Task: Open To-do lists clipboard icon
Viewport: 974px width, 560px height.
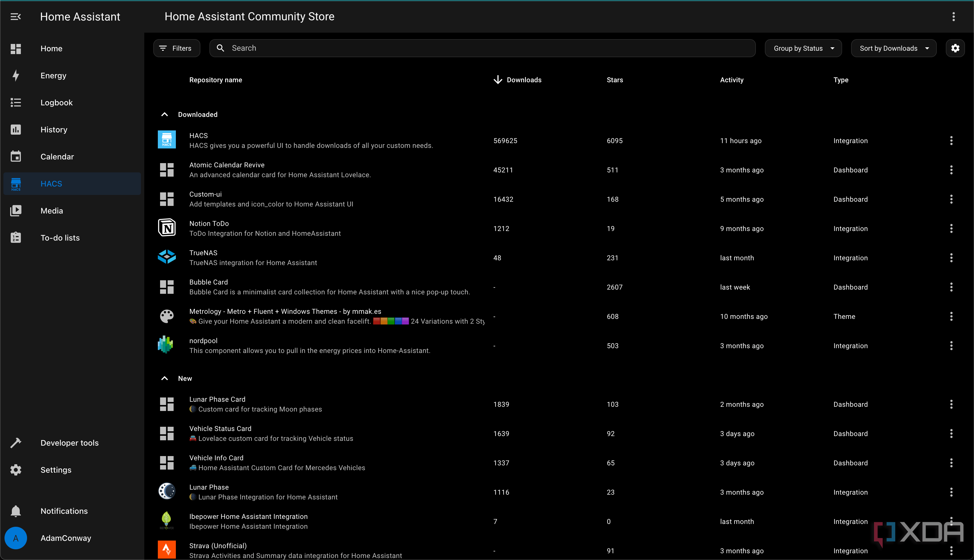Action: (16, 238)
